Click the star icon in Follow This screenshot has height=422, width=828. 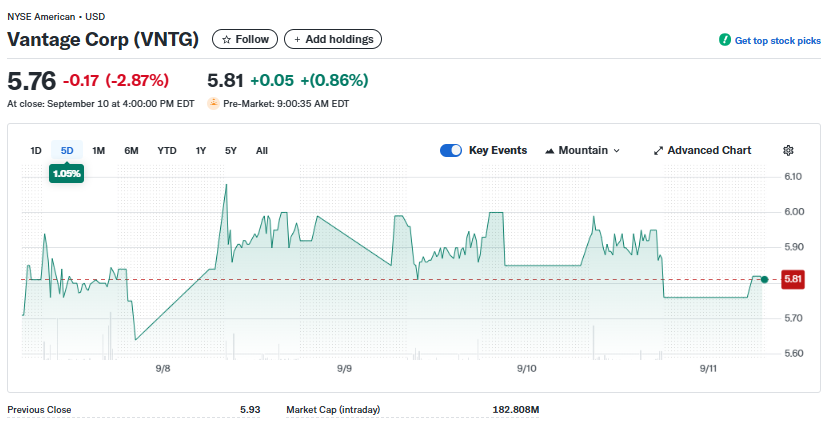point(227,40)
